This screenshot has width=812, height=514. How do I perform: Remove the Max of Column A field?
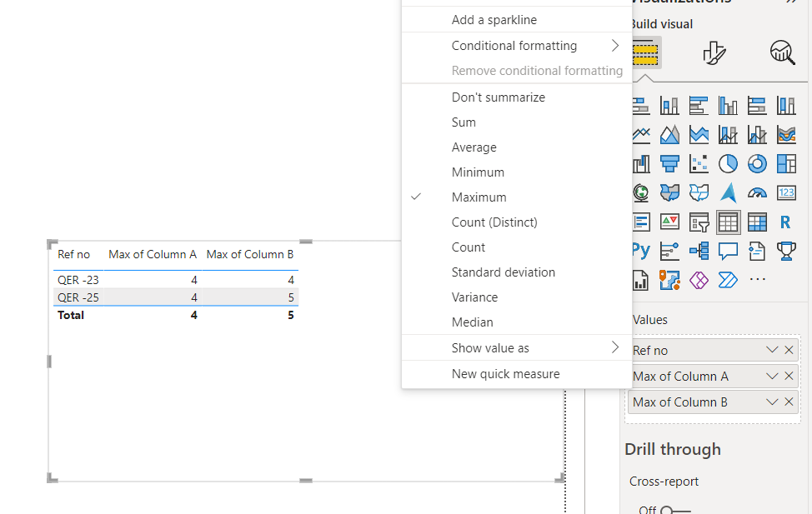pos(789,376)
